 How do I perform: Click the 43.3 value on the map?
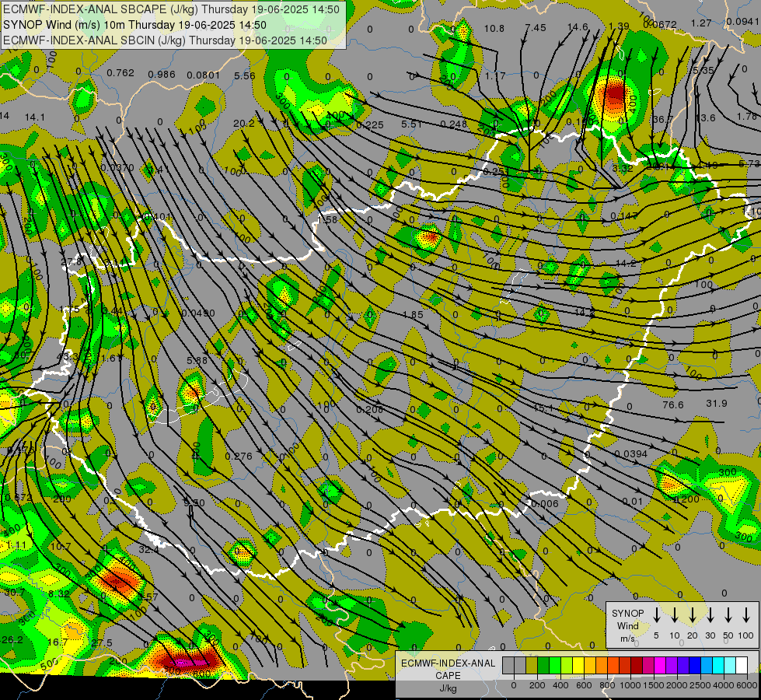point(67,356)
